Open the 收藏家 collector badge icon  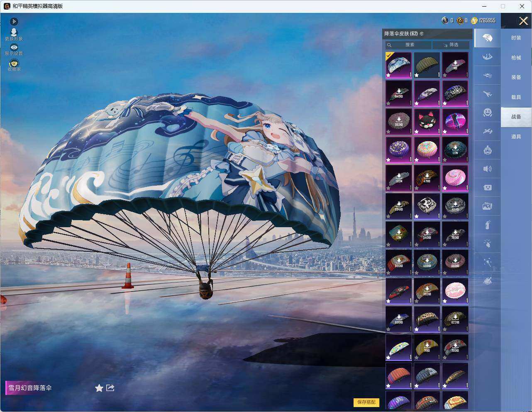click(x=14, y=63)
